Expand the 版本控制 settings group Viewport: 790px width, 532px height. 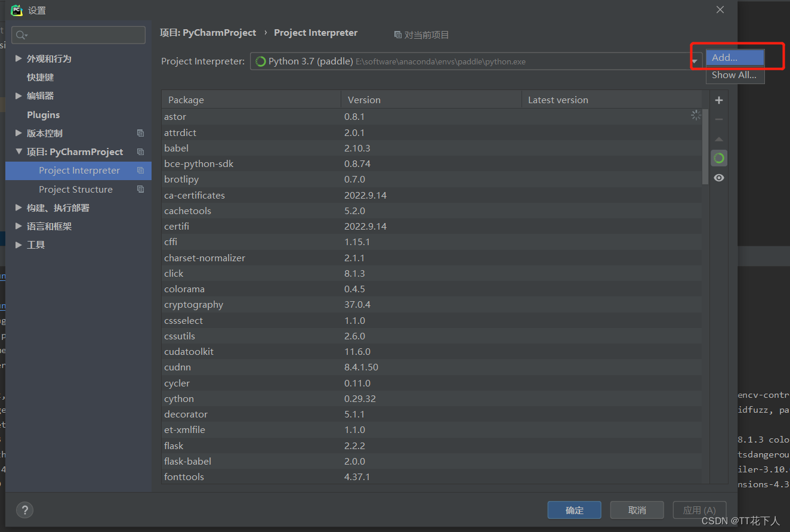pos(18,133)
